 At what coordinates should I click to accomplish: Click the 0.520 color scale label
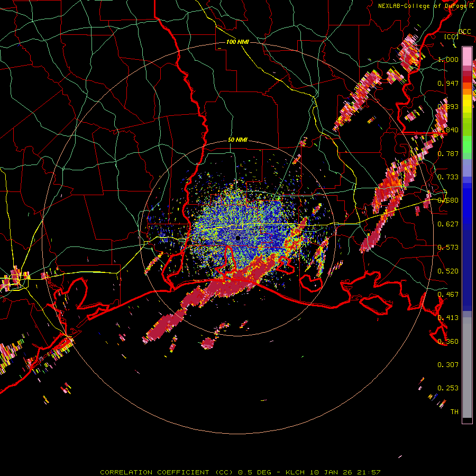click(x=448, y=271)
